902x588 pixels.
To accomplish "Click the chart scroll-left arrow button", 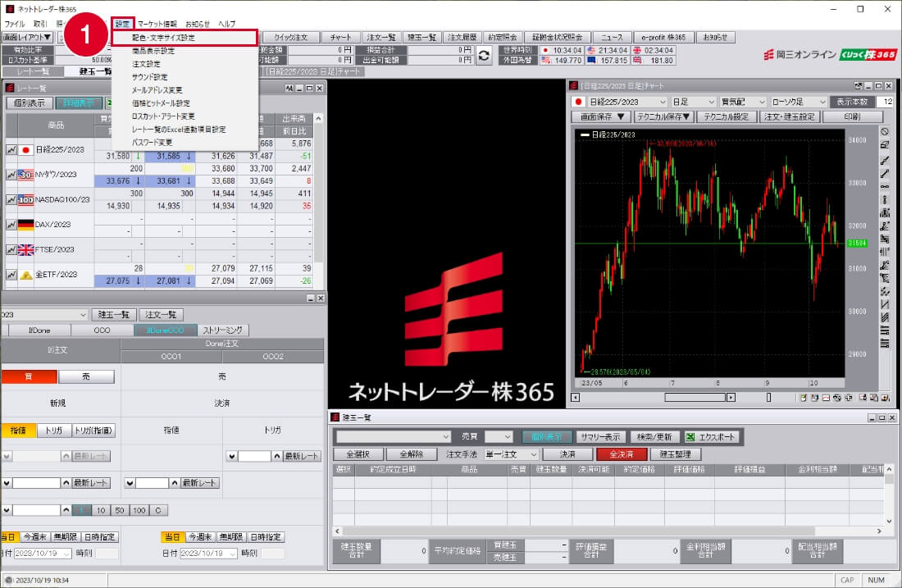I will pyautogui.click(x=575, y=398).
